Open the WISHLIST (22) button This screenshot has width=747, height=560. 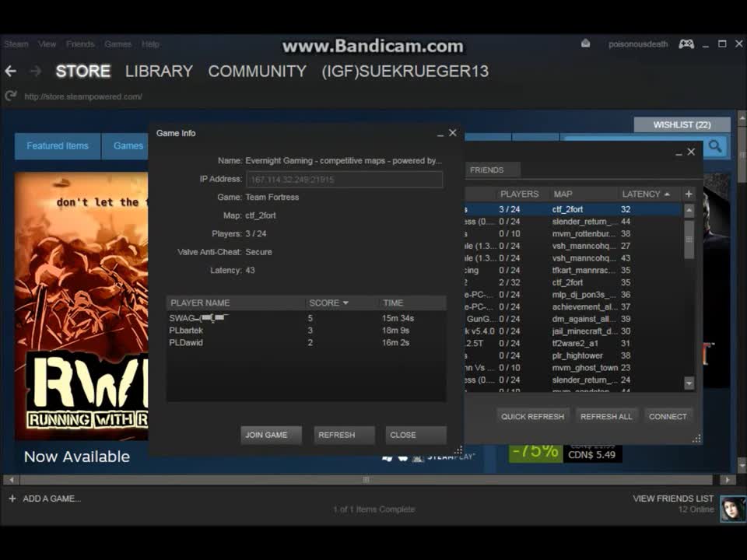pyautogui.click(x=682, y=124)
